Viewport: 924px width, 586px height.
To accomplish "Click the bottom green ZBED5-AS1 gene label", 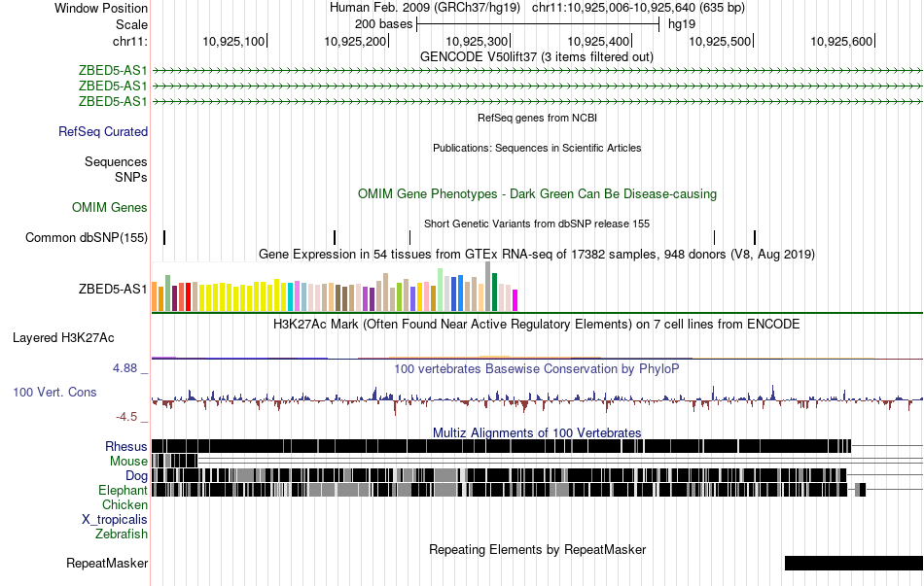I will point(113,101).
